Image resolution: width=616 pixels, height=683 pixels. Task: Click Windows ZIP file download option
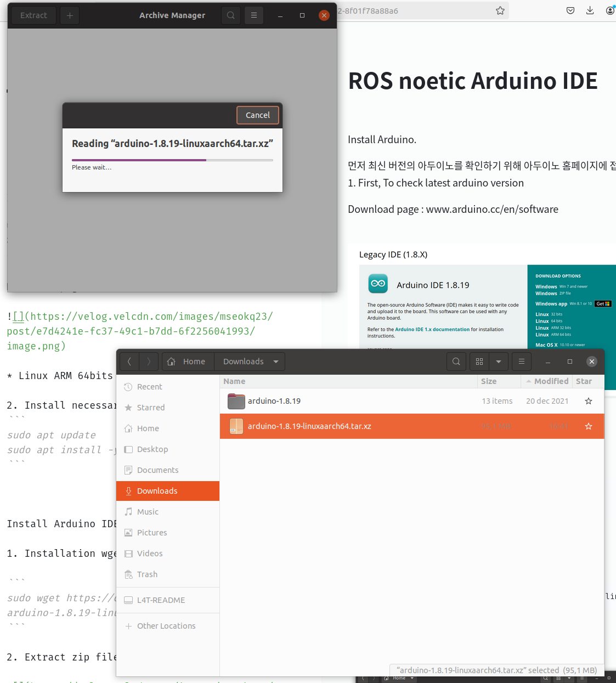553,293
